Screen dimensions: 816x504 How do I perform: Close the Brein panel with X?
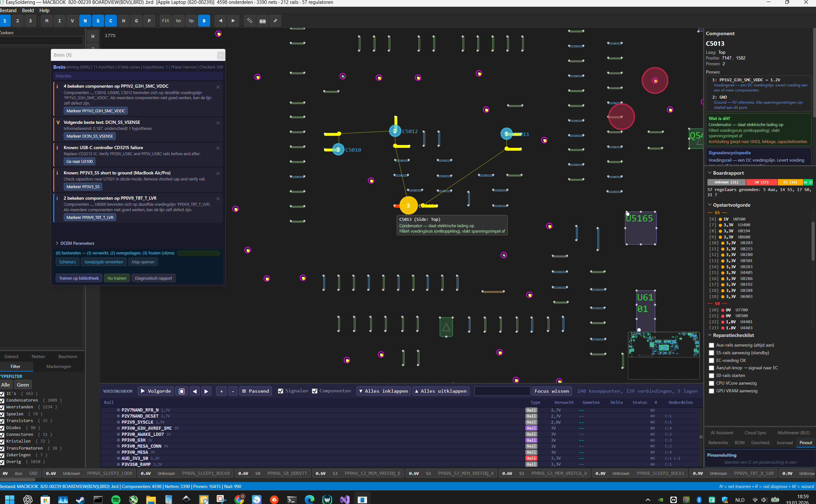click(x=221, y=55)
